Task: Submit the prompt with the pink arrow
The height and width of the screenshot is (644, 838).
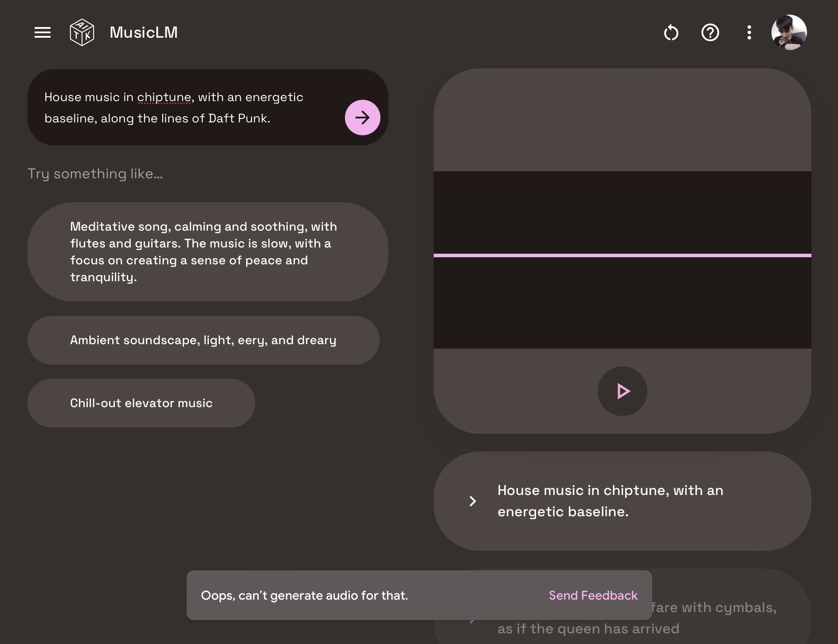Action: 362,118
